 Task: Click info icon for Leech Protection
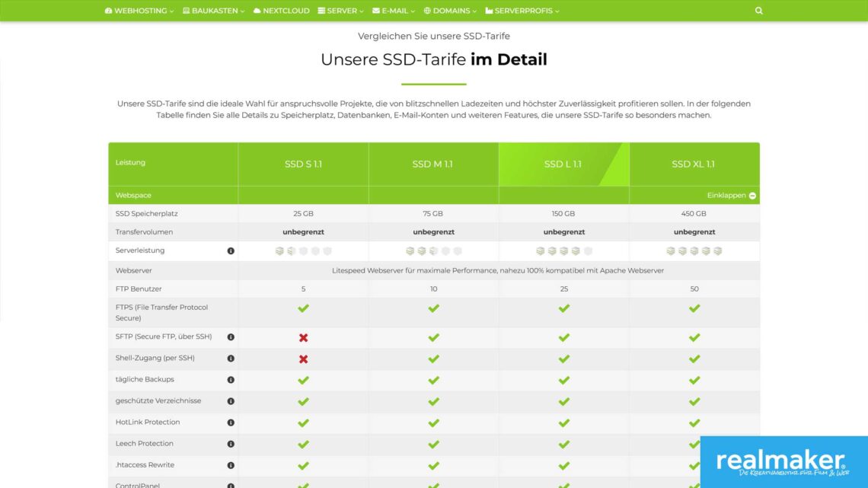[231, 444]
